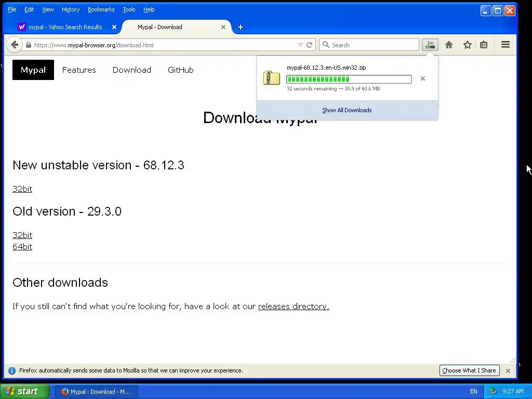
Task: Go to the home page icon
Action: point(449,45)
